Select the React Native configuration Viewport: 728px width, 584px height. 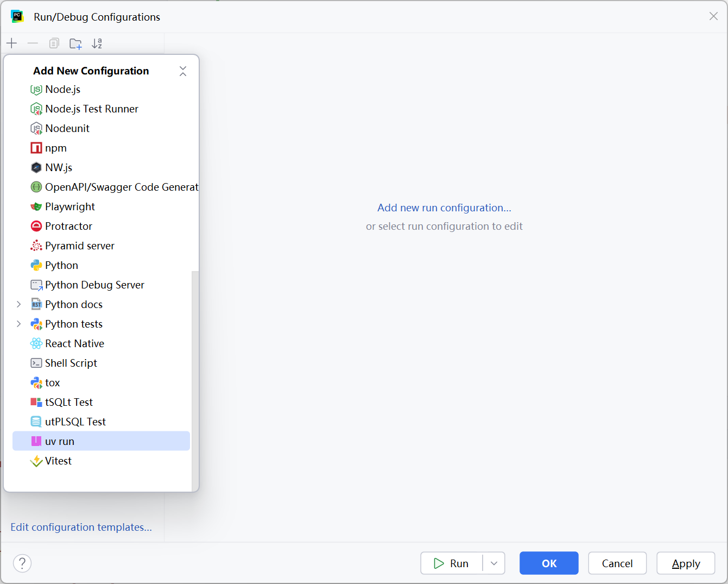74,343
